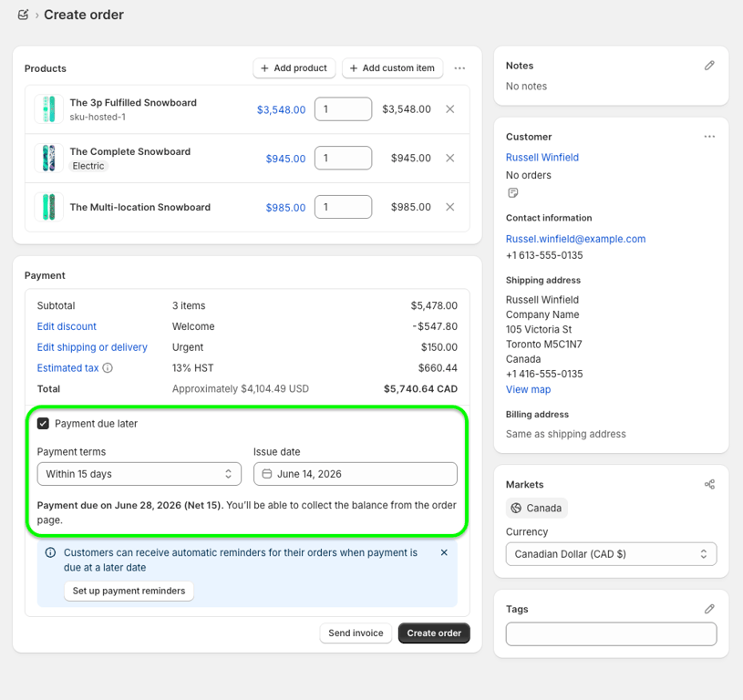
Task: Open the Edit discount link
Action: (x=67, y=326)
